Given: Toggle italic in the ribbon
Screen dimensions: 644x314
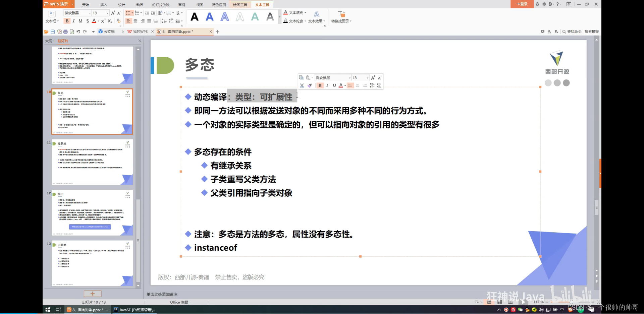Looking at the screenshot, I should pyautogui.click(x=74, y=21).
